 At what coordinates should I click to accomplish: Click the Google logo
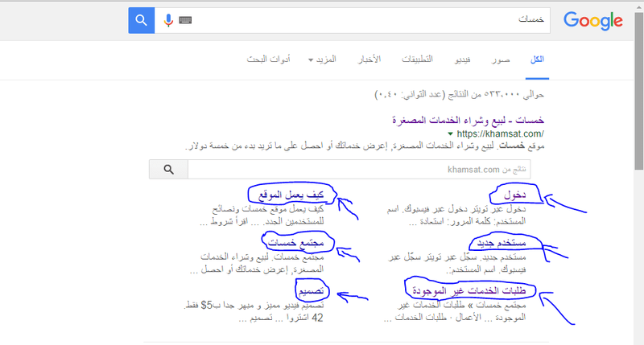(x=593, y=21)
